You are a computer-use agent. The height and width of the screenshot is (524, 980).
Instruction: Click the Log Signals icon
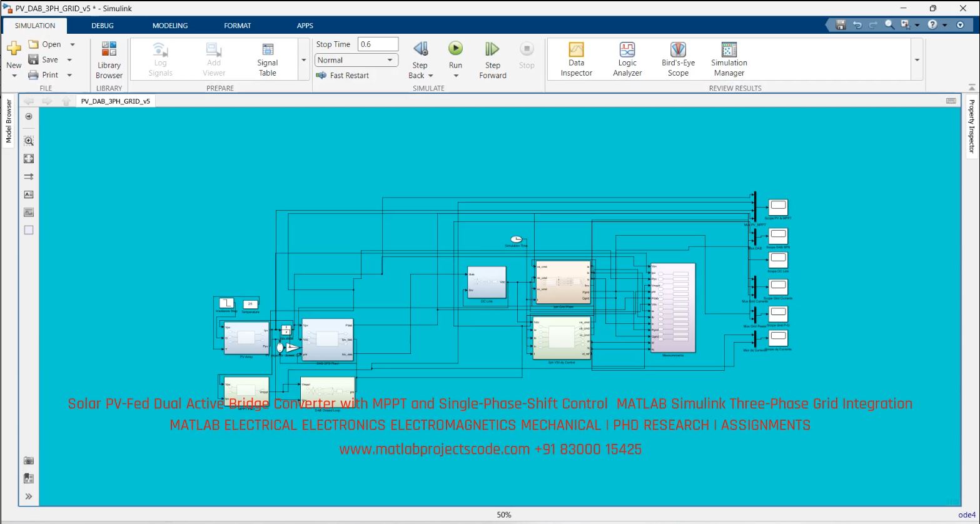(x=160, y=50)
